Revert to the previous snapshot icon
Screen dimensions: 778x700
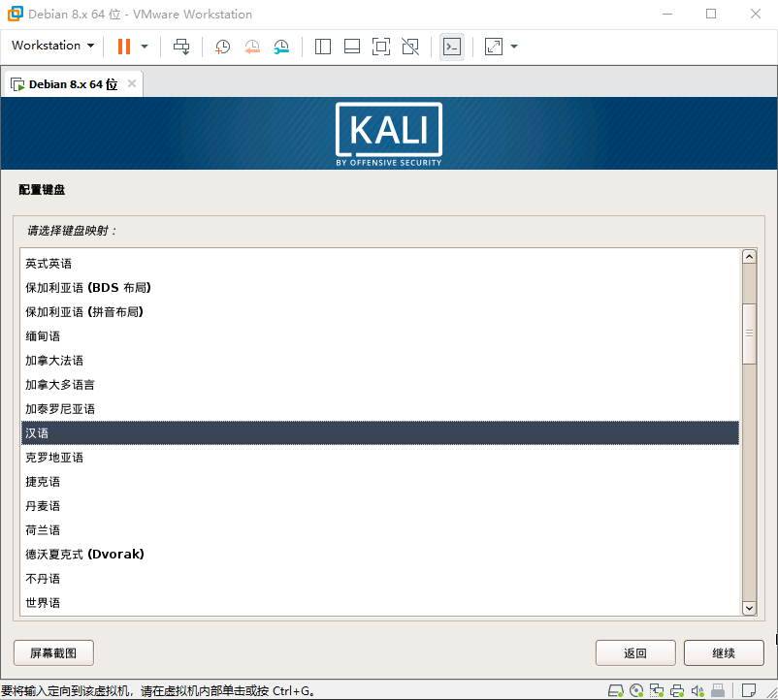tap(252, 47)
